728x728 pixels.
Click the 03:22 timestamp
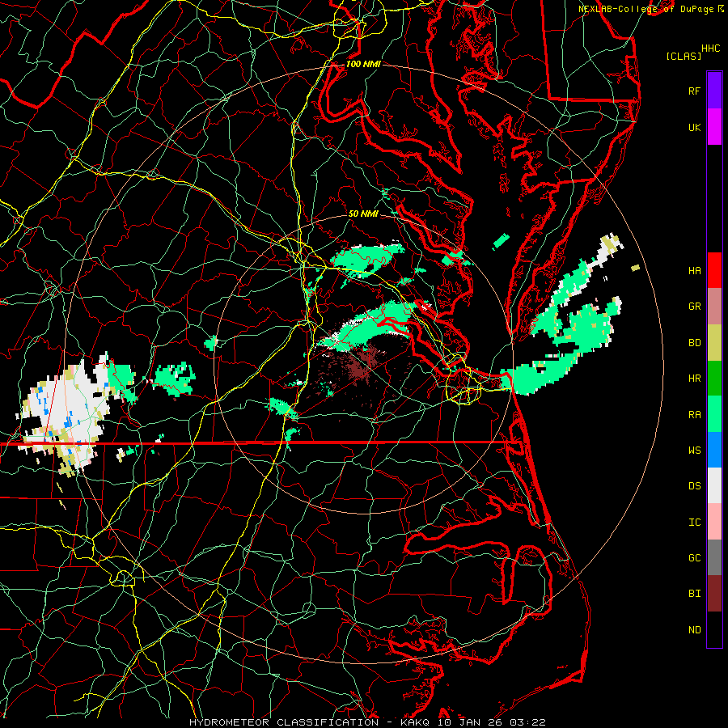click(527, 722)
